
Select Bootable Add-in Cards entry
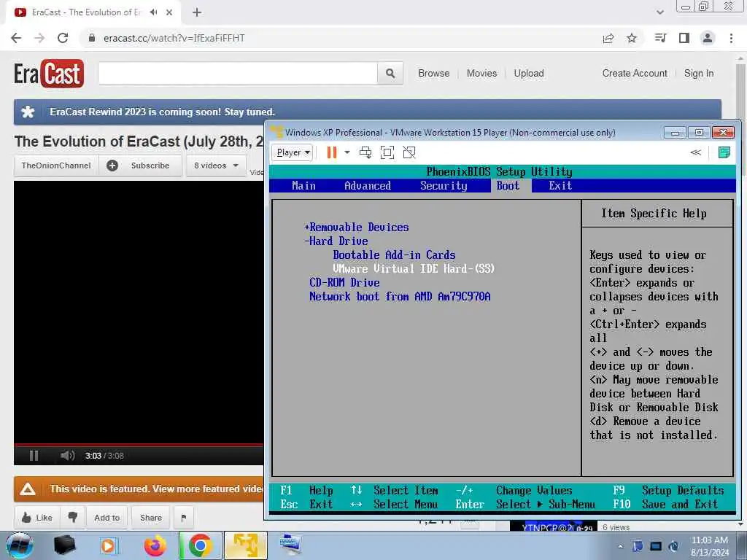394,254
